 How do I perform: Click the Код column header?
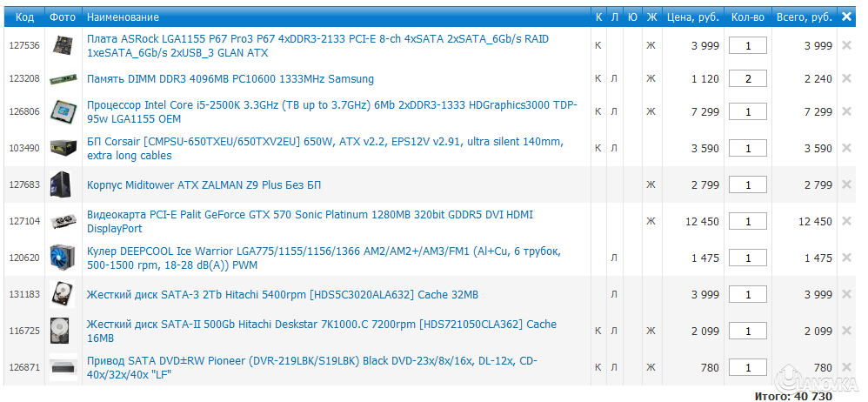click(24, 17)
